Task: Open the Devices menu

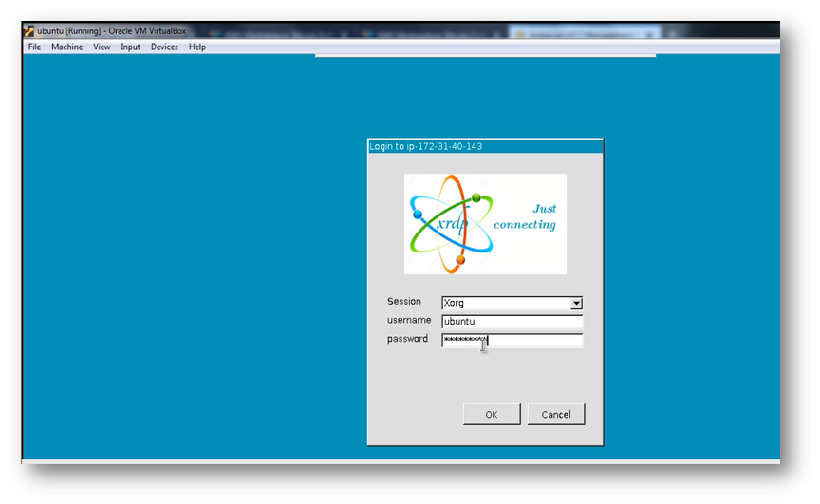Action: [164, 47]
